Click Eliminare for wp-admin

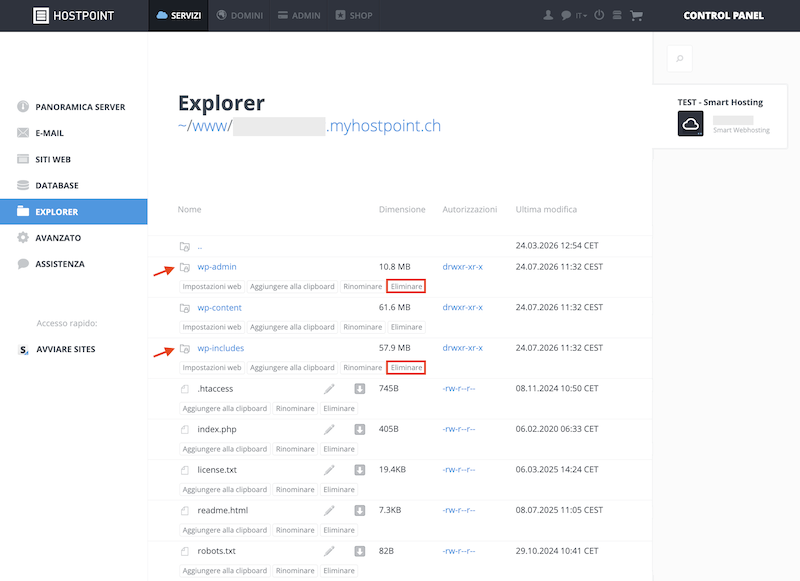point(406,287)
